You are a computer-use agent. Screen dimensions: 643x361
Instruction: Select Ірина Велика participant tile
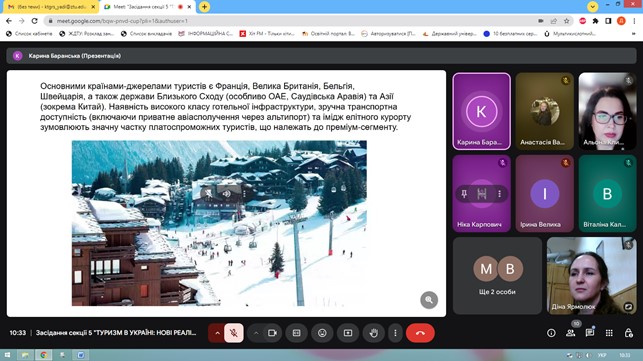point(545,194)
